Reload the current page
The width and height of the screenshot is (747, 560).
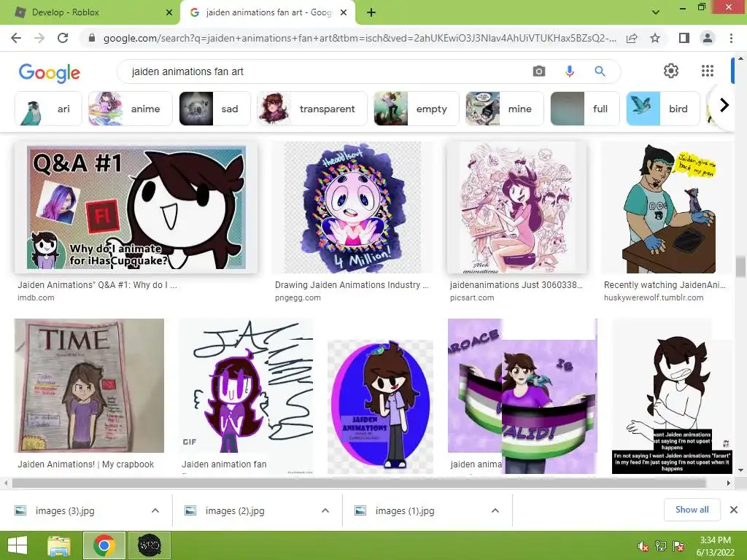(x=63, y=38)
